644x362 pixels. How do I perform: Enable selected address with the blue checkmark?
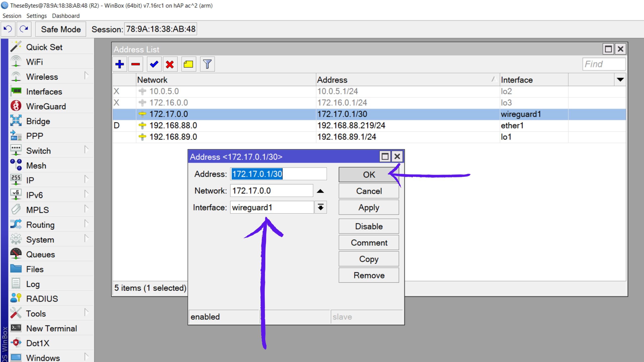[154, 64]
